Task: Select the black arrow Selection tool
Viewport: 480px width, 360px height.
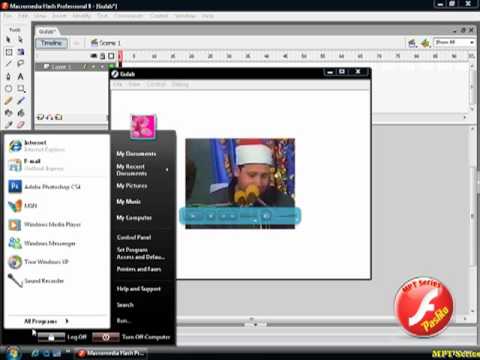Action: tap(8, 40)
